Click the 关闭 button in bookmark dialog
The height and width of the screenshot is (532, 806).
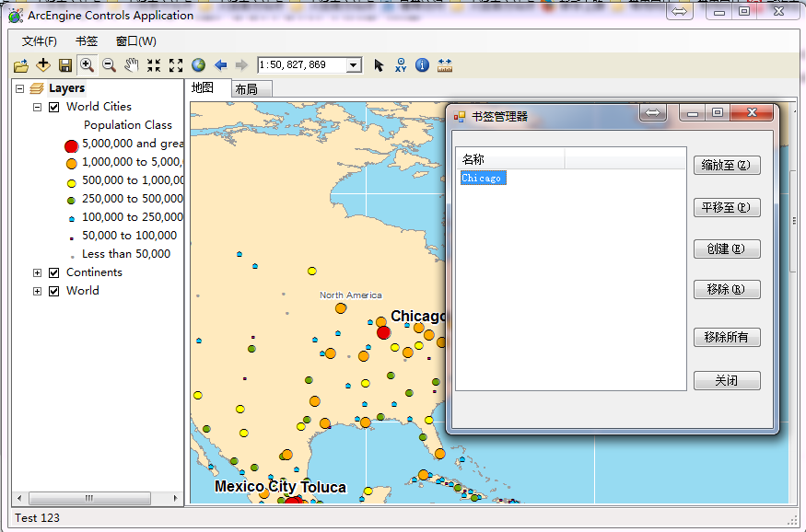(727, 380)
